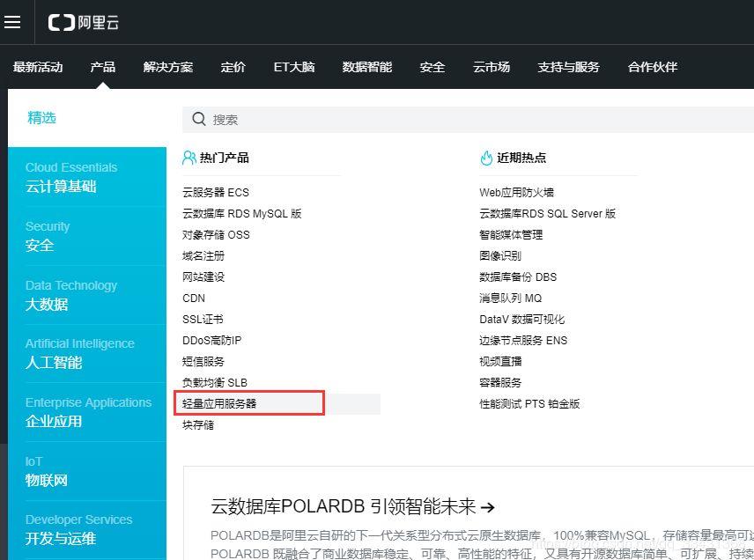The width and height of the screenshot is (754, 560).
Task: Open DDoS高防IP link
Action: point(211,341)
